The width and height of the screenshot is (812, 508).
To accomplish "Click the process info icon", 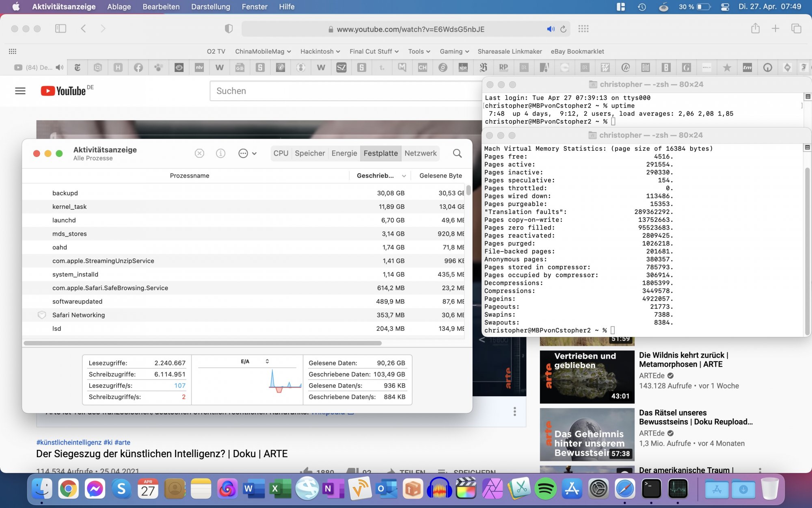I will (x=220, y=153).
